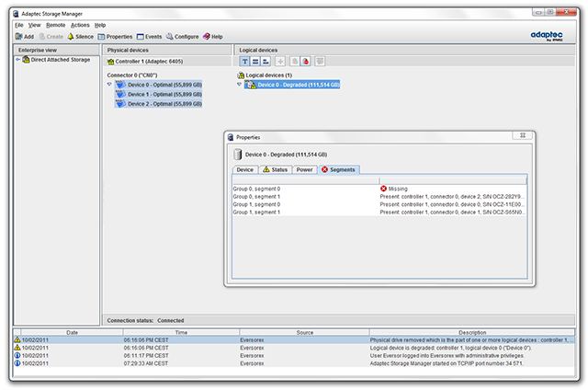The height and width of the screenshot is (390, 588).
Task: Click the Adaptec Storage Manager title bar icon
Action: (16, 14)
